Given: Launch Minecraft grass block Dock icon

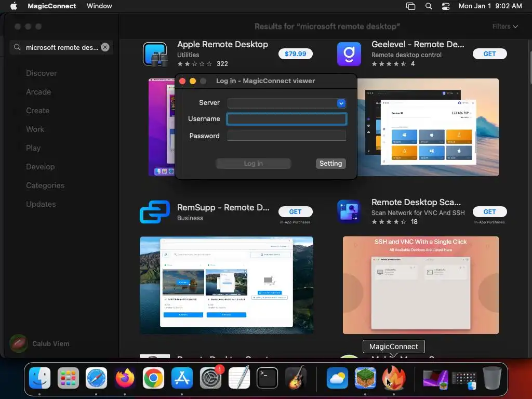Looking at the screenshot, I should [365, 378].
